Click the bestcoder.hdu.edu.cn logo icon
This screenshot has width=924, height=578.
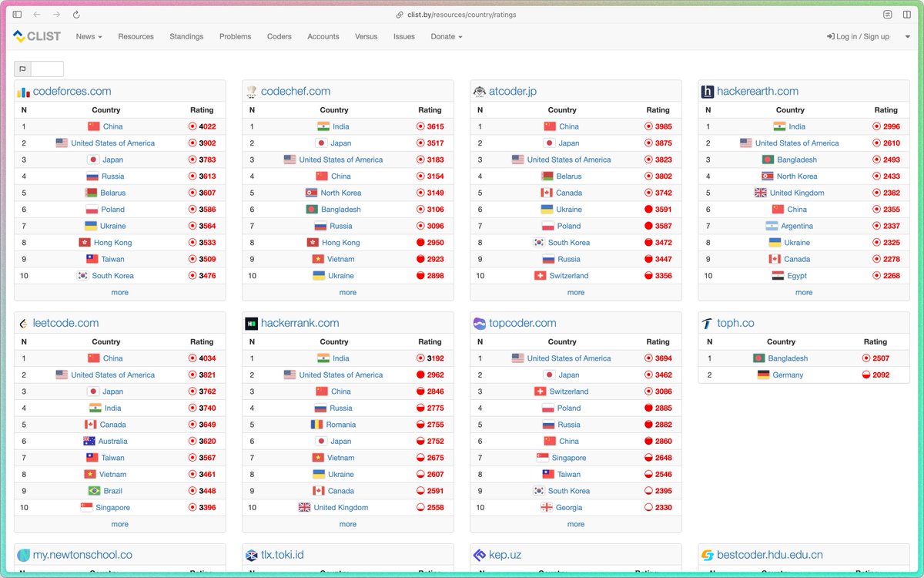coord(707,555)
